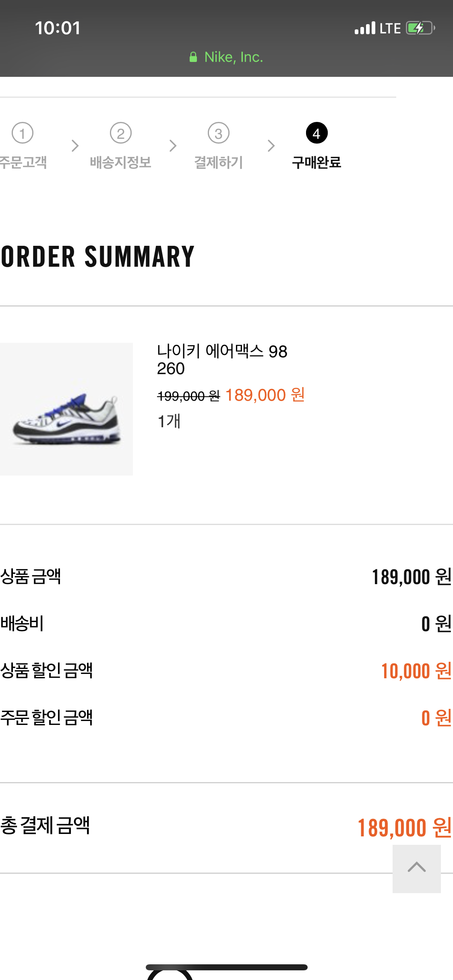This screenshot has height=980, width=453.
Task: Open the 결제하기 step tab
Action: coord(219,163)
